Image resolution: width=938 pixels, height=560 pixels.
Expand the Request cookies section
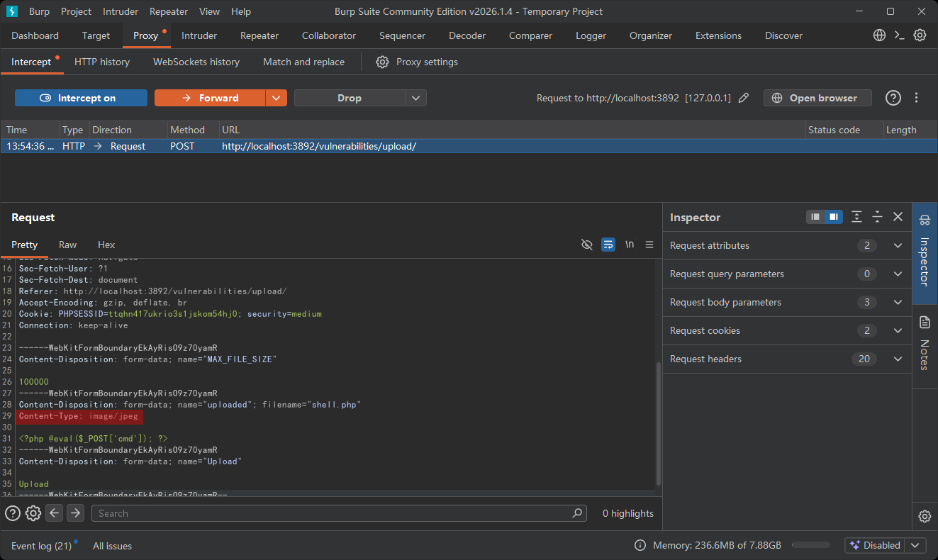(787, 330)
